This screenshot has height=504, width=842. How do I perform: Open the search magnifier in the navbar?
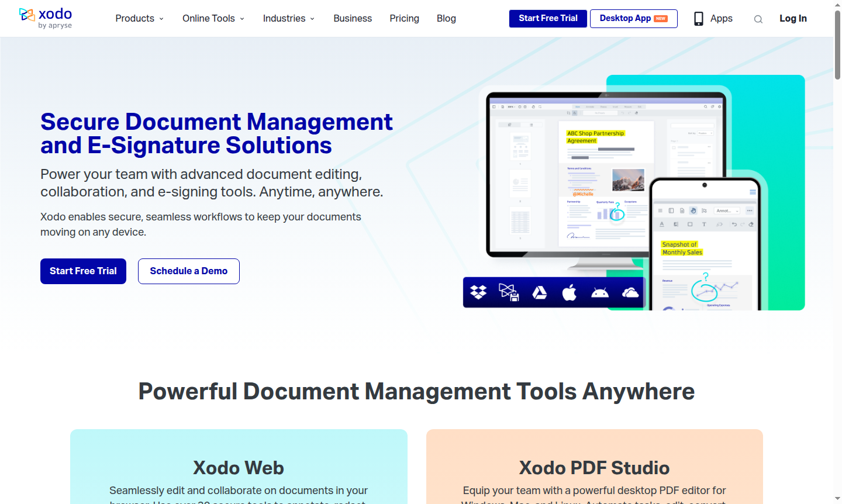click(x=758, y=19)
